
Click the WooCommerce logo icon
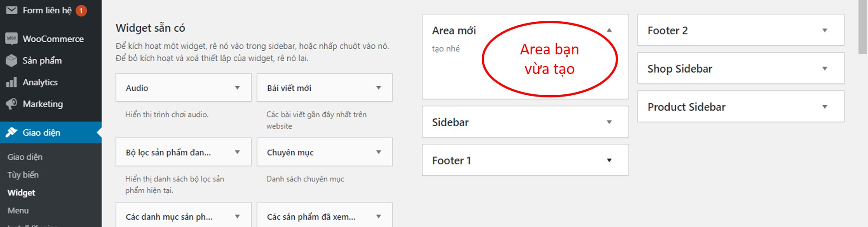(12, 39)
